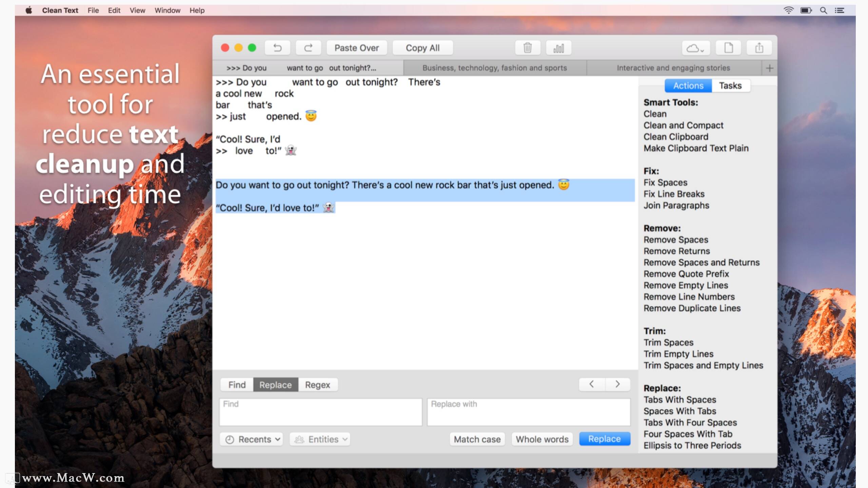The width and height of the screenshot is (868, 488).
Task: Open the statistics bar chart icon
Action: (558, 48)
